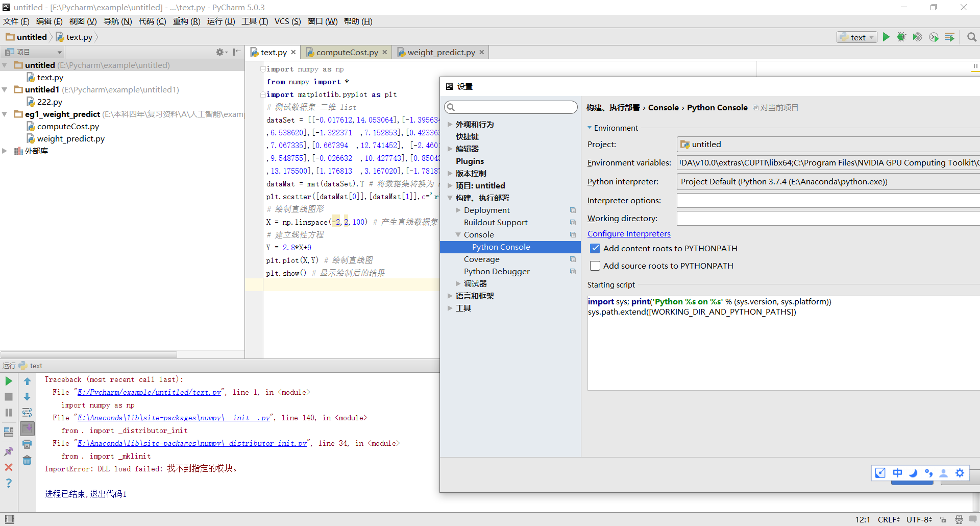Open weight_predict.py in project tree
Screen dimensions: 980x526
pyautogui.click(x=71, y=139)
